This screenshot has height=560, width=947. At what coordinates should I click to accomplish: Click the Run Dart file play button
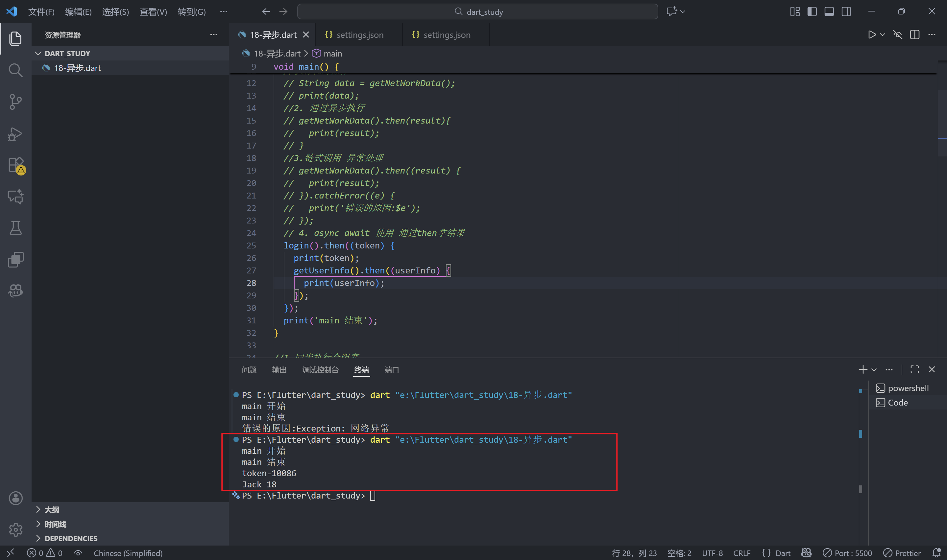(871, 35)
